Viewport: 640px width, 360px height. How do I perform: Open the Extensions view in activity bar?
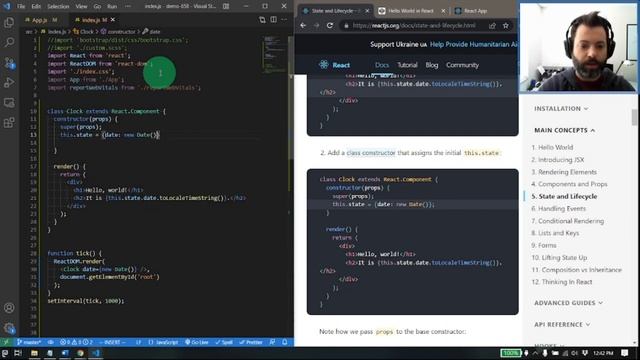click(x=9, y=122)
